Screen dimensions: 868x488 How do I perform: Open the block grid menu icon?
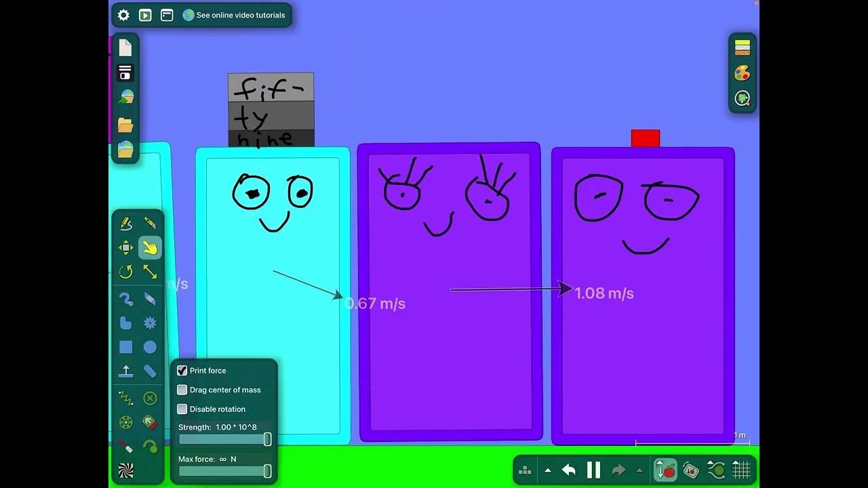click(x=525, y=470)
